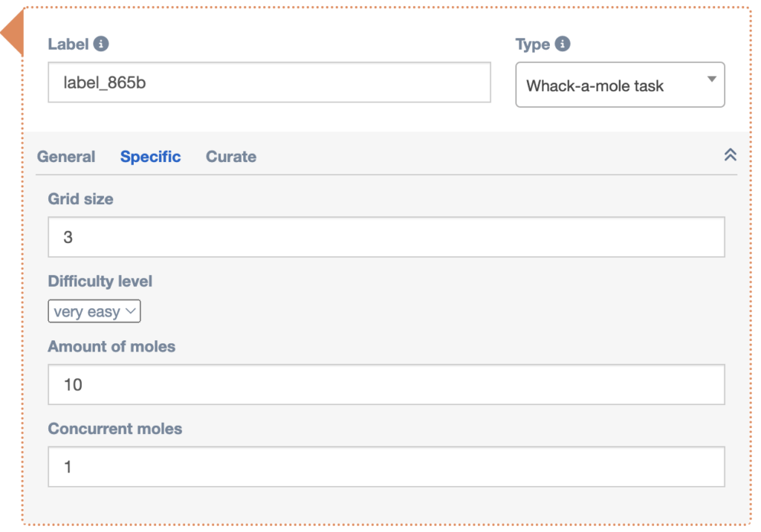761x532 pixels.
Task: Click the 'Difficulty level' caption text
Action: coord(100,282)
